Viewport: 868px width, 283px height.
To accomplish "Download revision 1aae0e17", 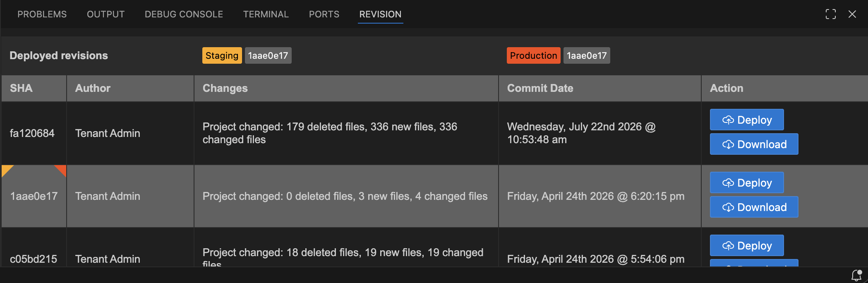I will click(754, 207).
